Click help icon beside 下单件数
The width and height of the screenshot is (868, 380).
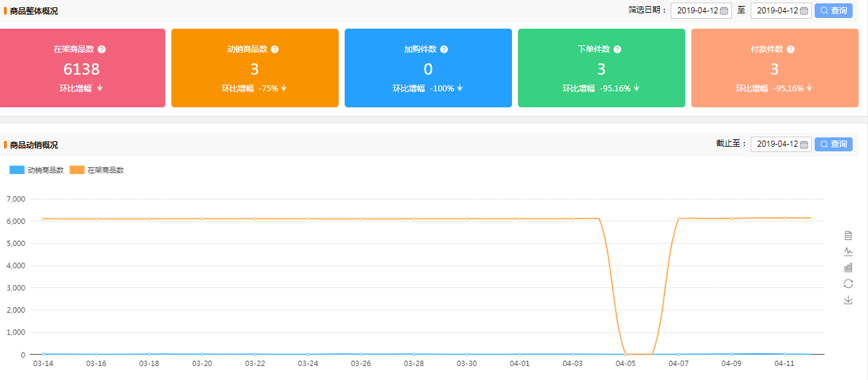point(617,49)
